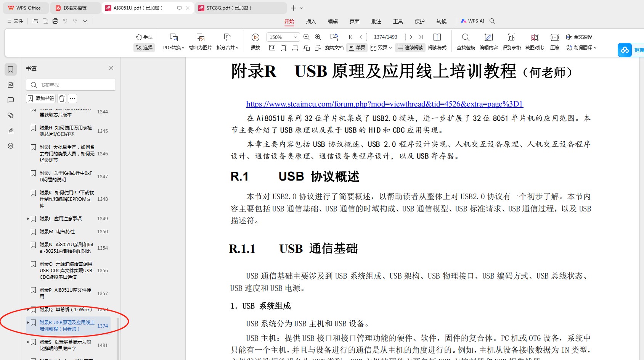Viewport: 644px width, 360px height.
Task: Click 编辑内容 edit content tool
Action: [x=488, y=42]
